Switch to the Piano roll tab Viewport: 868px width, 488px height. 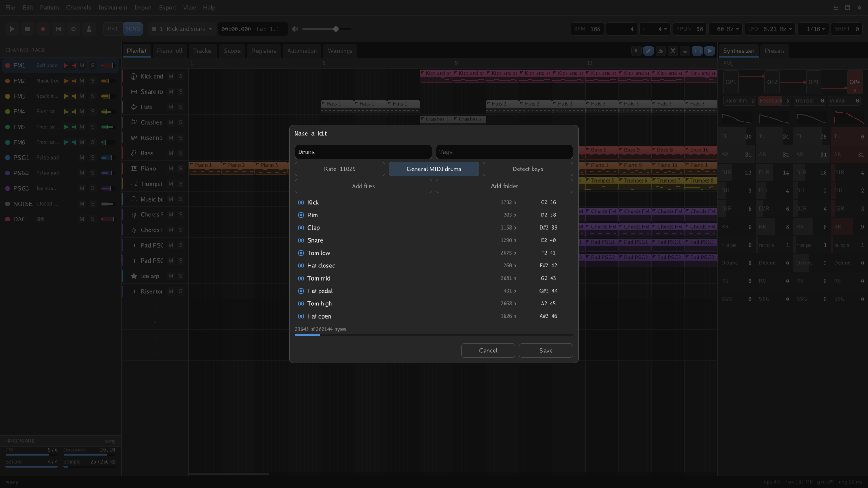click(x=170, y=51)
